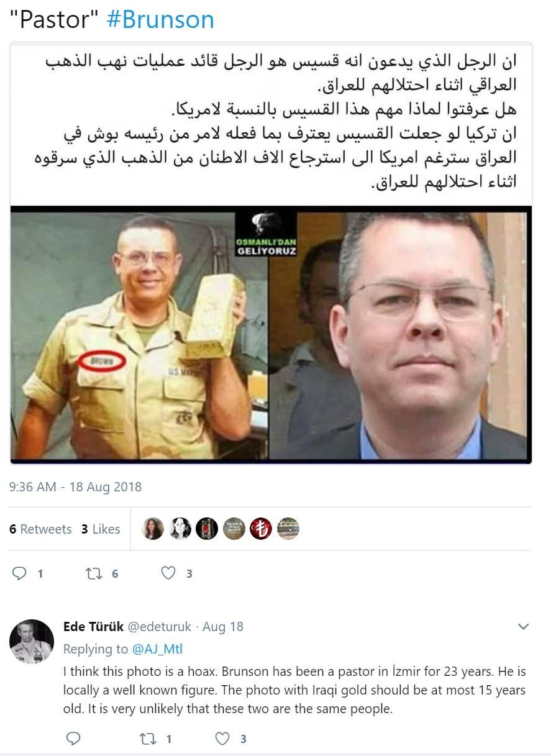Retweet Ede Türük's reply
The height and width of the screenshot is (756, 551).
148,738
